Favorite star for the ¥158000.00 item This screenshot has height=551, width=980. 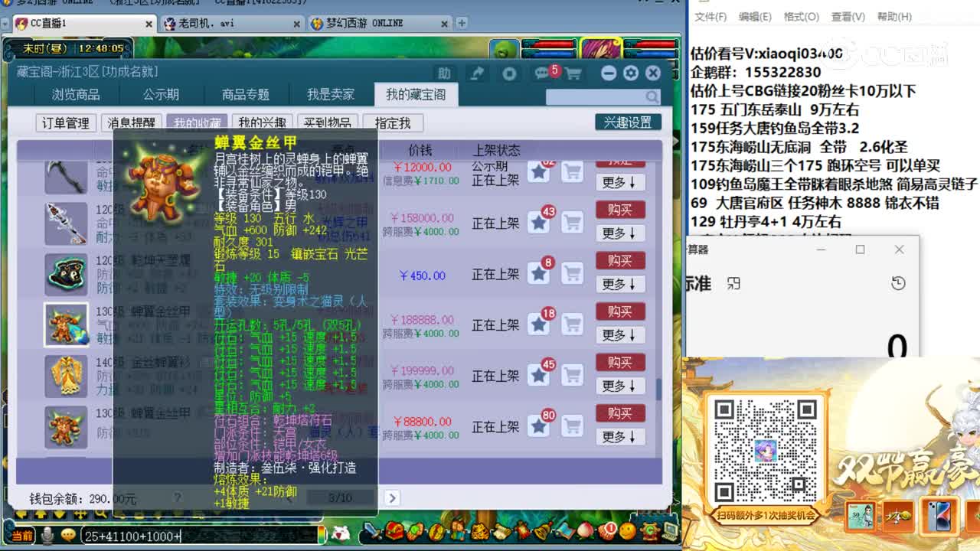click(x=539, y=223)
